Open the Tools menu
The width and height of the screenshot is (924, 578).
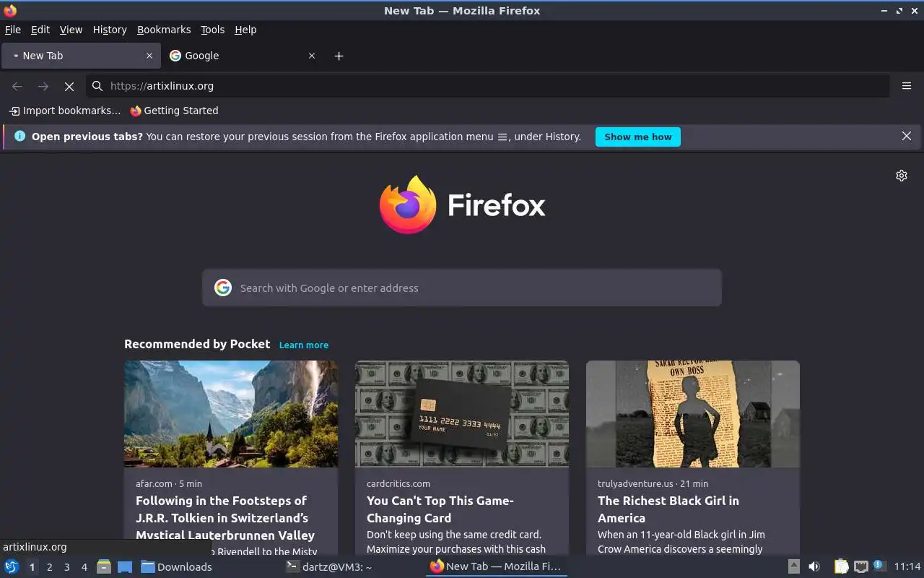click(213, 30)
